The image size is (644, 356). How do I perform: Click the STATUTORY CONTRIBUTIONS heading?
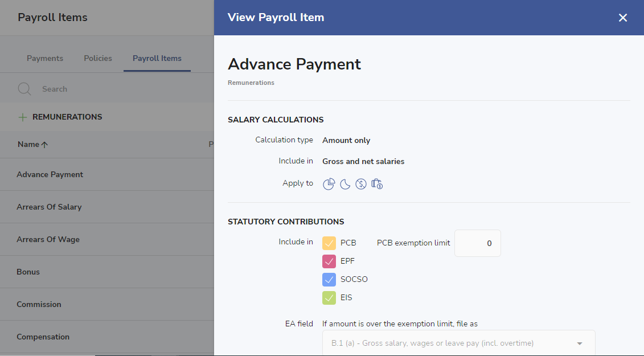[x=286, y=222]
